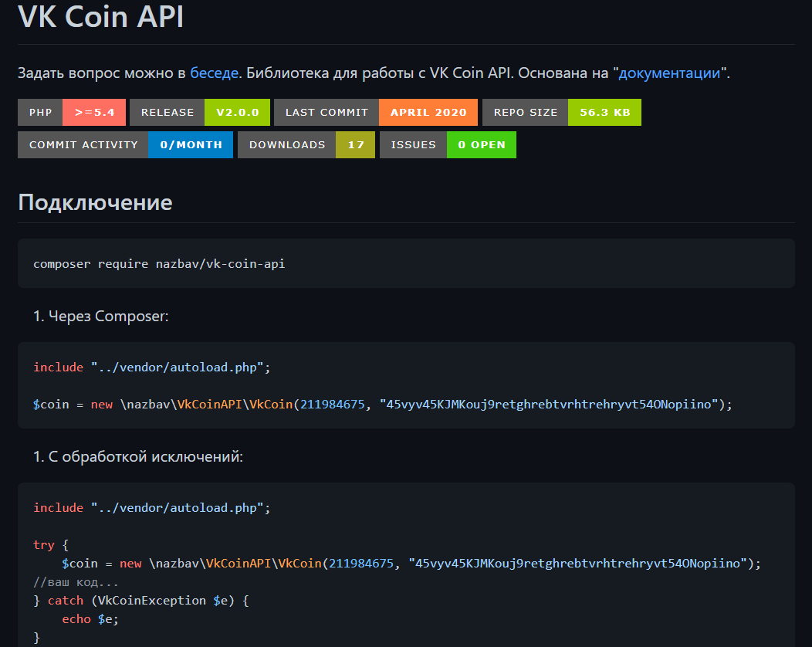Click the '1. Через Composer:' list item

(x=101, y=316)
